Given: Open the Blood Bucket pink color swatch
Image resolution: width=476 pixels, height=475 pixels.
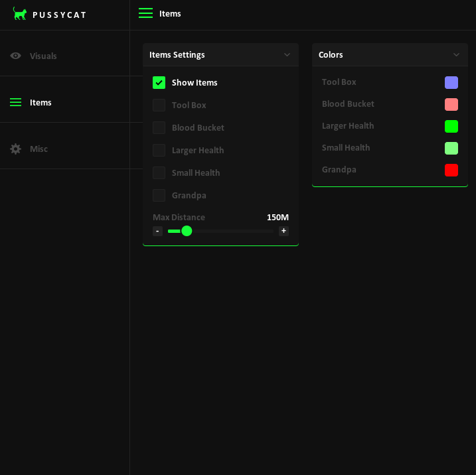Looking at the screenshot, I should (x=451, y=104).
